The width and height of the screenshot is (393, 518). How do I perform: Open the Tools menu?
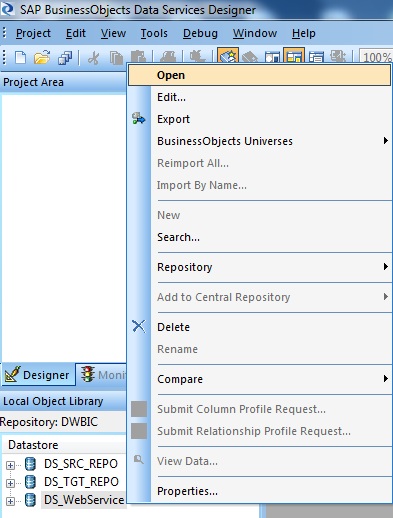coord(154,33)
